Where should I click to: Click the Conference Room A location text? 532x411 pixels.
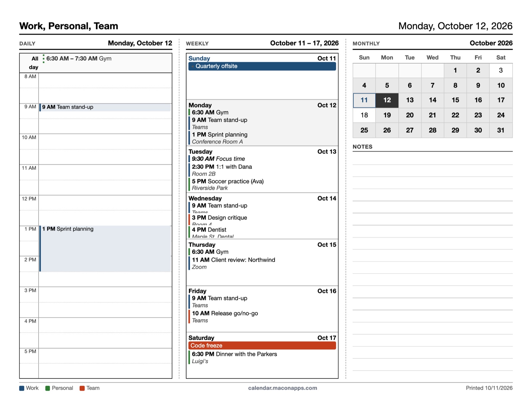click(x=217, y=142)
